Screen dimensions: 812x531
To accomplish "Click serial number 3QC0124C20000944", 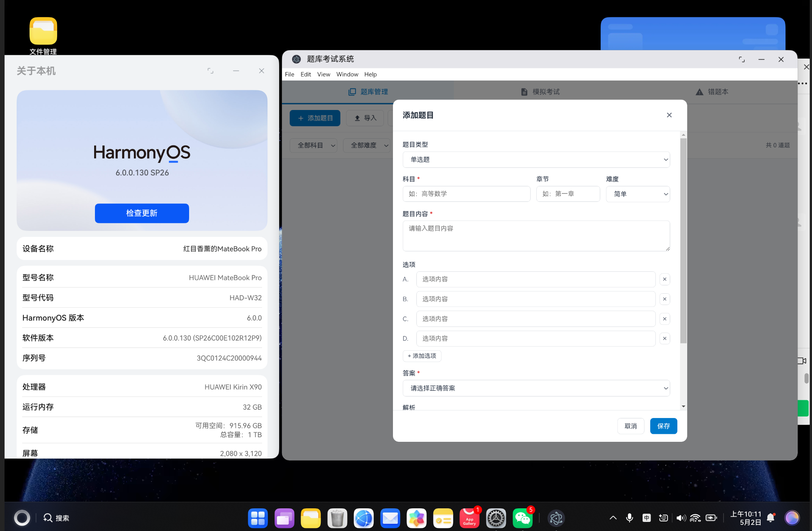I will [229, 358].
